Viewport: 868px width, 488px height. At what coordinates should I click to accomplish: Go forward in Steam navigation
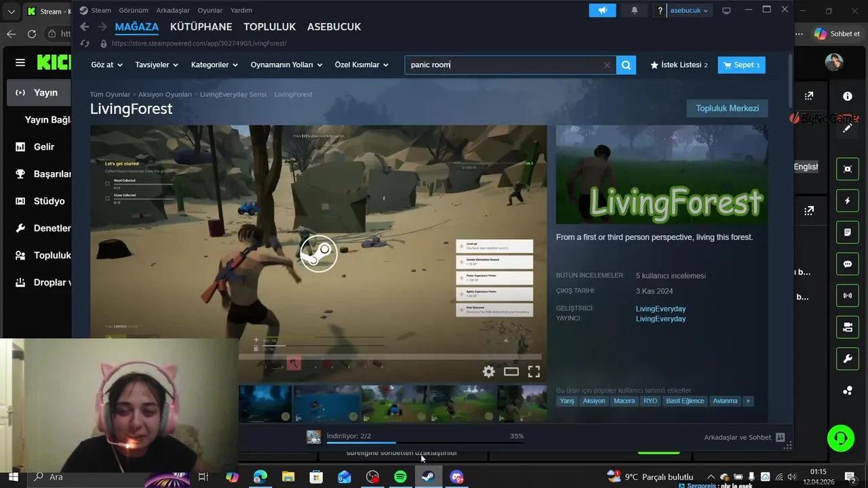[x=102, y=26]
